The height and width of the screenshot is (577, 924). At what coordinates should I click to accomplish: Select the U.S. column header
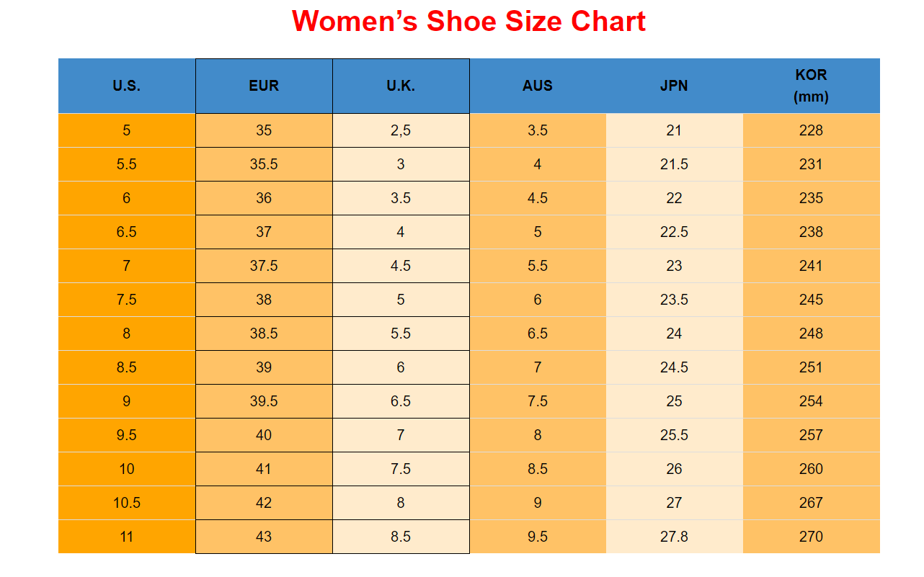click(127, 86)
